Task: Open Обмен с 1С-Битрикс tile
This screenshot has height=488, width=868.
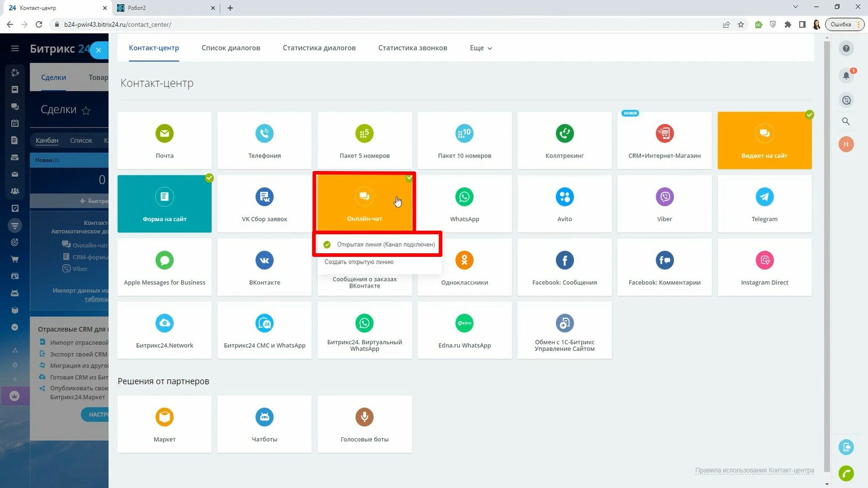Action: (x=565, y=330)
